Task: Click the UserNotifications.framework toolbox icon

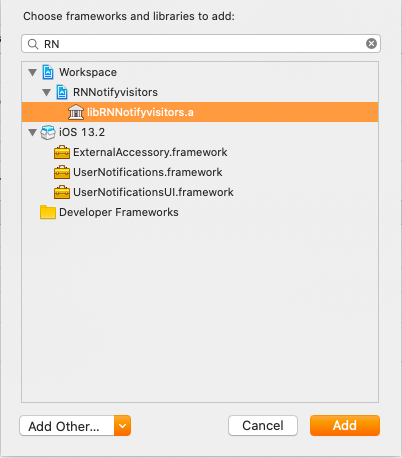Action: (62, 172)
